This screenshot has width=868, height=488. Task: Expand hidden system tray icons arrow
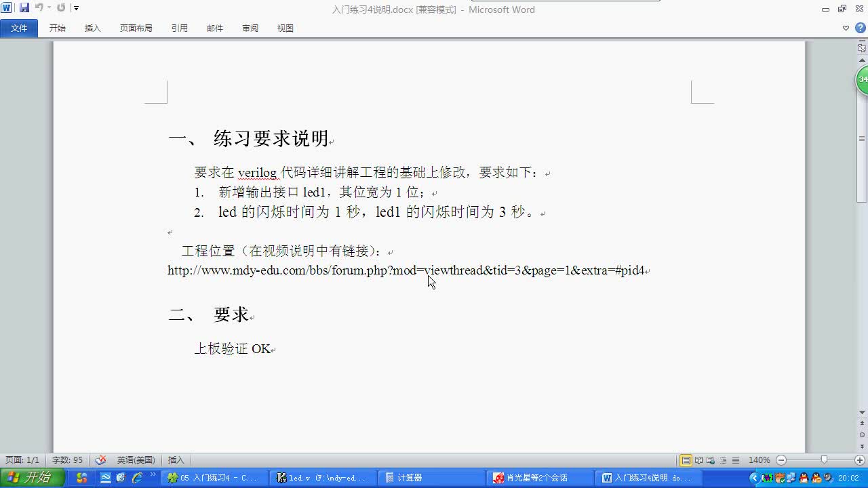[x=754, y=478]
